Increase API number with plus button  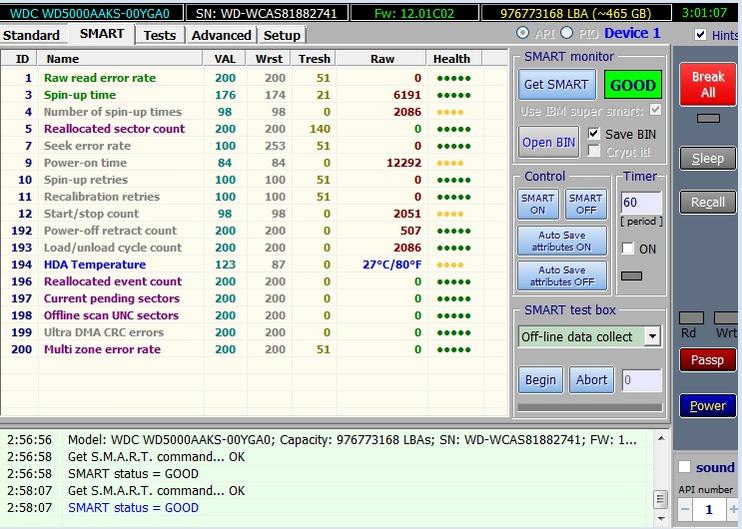click(733, 510)
